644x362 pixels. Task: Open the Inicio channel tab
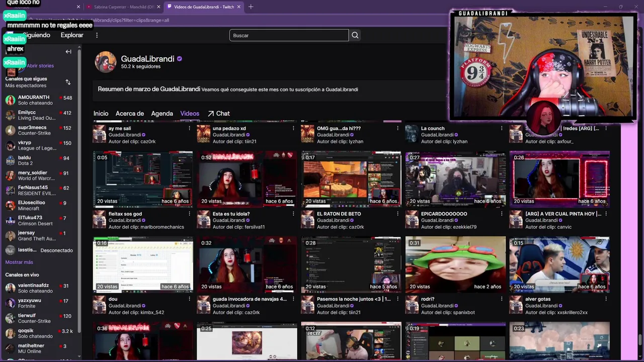click(101, 114)
